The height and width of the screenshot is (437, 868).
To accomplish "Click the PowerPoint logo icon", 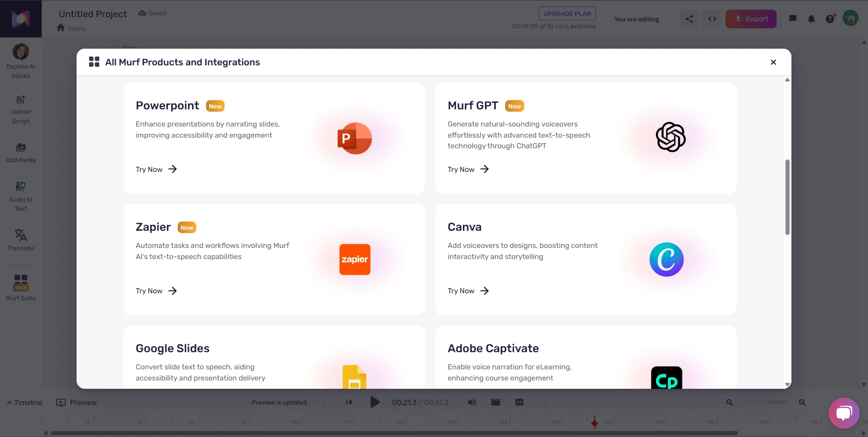I will click(354, 138).
